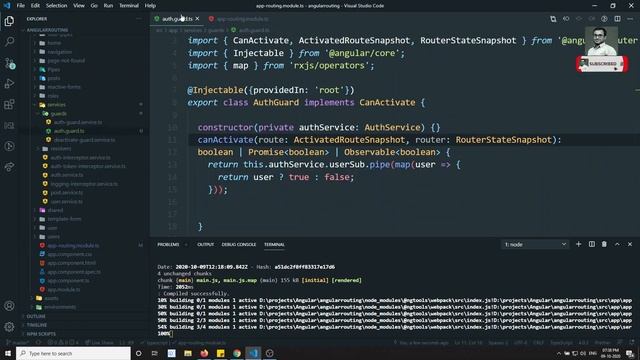This screenshot has width=640, height=360.
Task: Open the Manage gear in activity bar
Action: pyautogui.click(x=9, y=327)
